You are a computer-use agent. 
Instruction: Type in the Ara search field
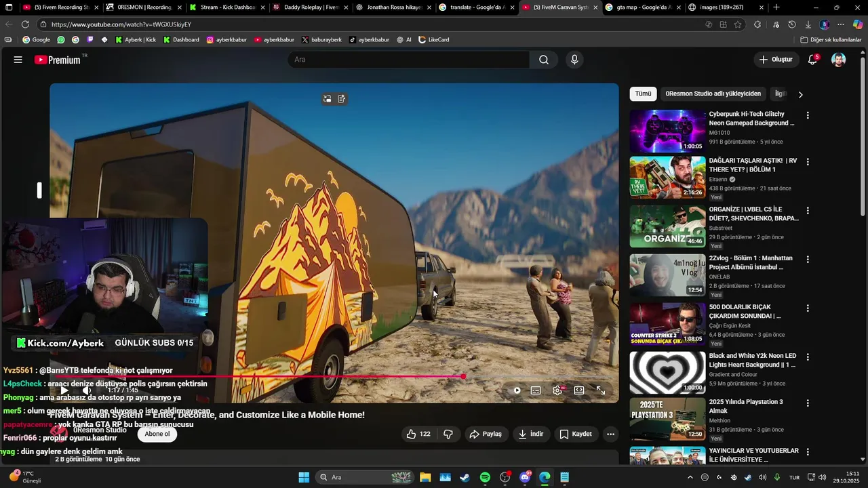click(408, 60)
